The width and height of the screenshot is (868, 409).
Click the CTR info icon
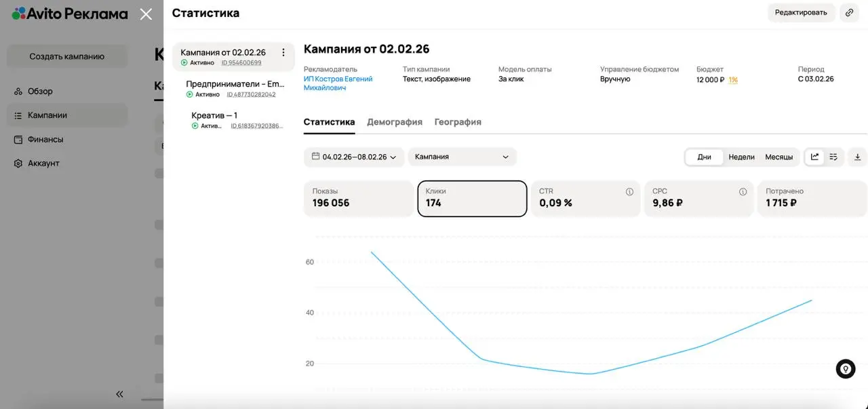pyautogui.click(x=629, y=192)
